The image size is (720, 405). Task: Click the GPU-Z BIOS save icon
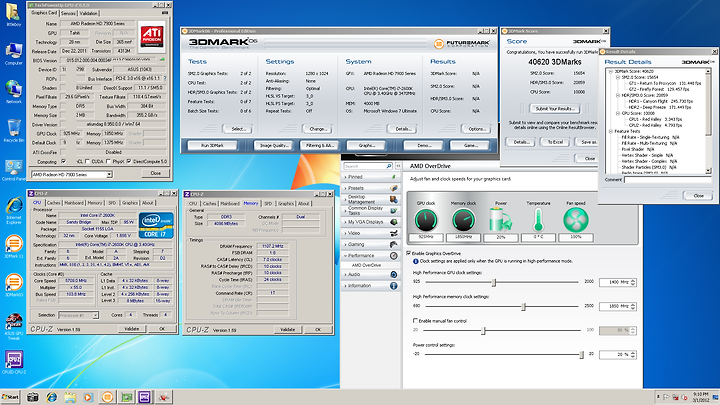coord(162,60)
